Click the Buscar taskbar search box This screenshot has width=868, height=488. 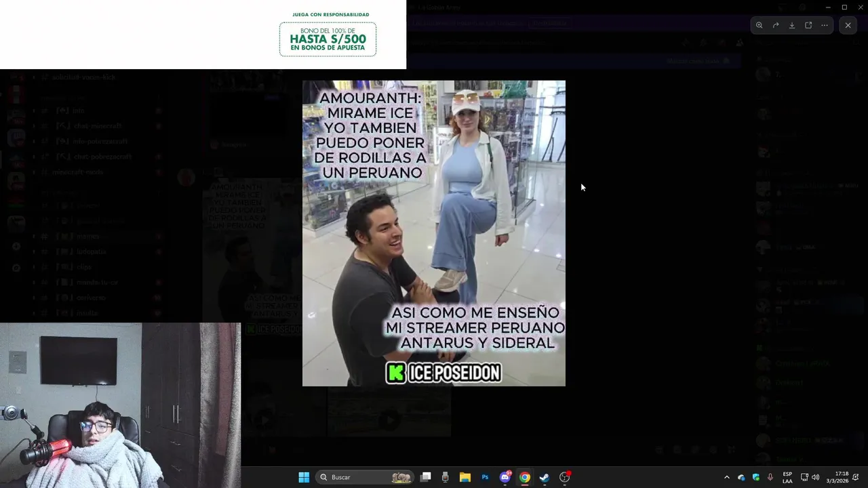(366, 477)
